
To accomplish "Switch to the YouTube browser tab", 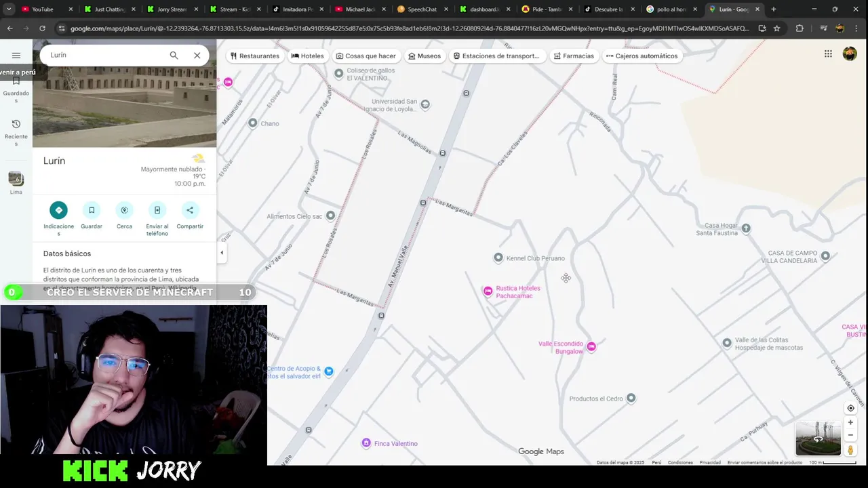I will click(46, 9).
